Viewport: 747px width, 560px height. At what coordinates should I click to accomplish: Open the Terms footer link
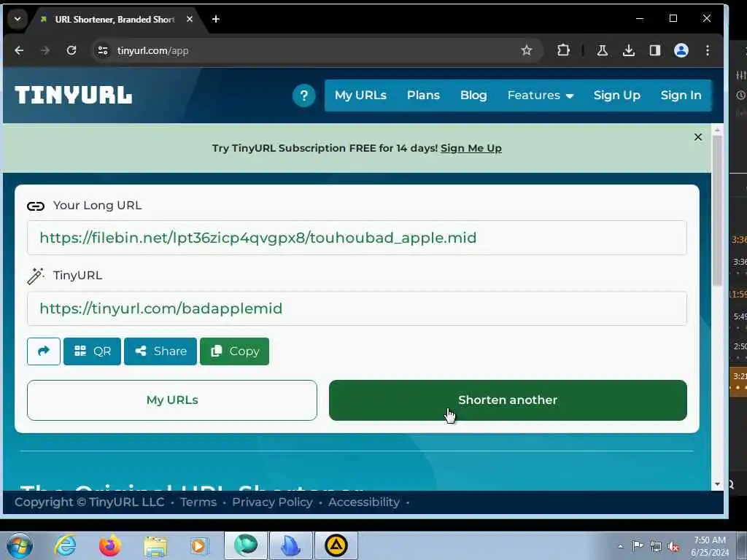[x=198, y=502]
